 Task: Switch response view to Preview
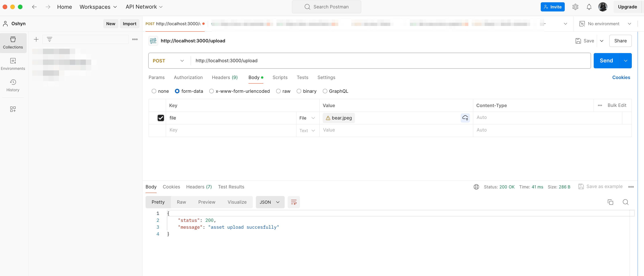click(207, 202)
